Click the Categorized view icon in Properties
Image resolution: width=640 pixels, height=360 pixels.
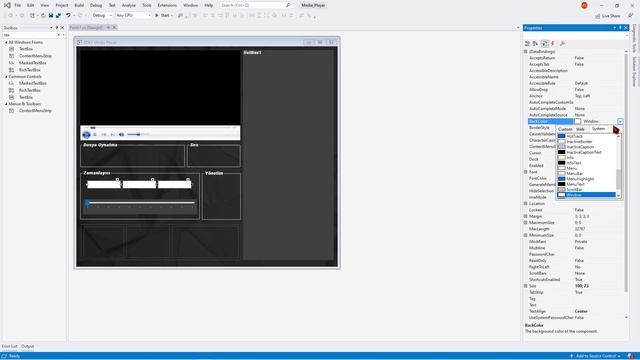[x=527, y=44]
